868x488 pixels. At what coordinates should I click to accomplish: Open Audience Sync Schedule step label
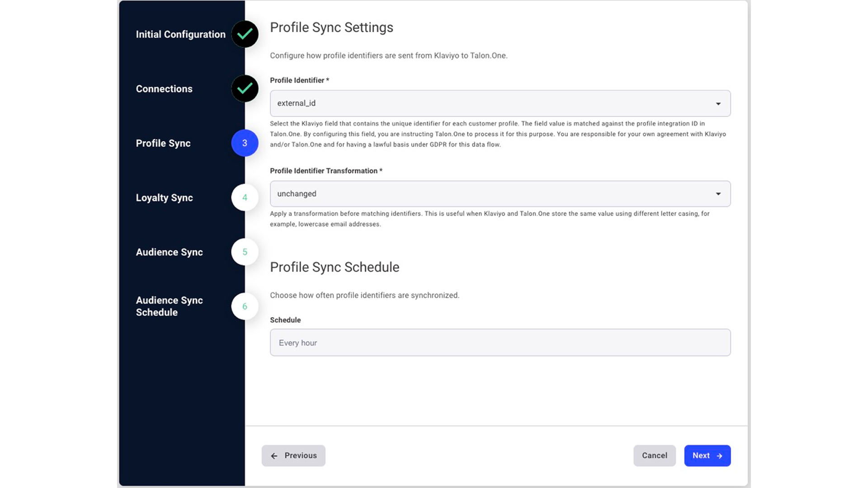(x=169, y=306)
